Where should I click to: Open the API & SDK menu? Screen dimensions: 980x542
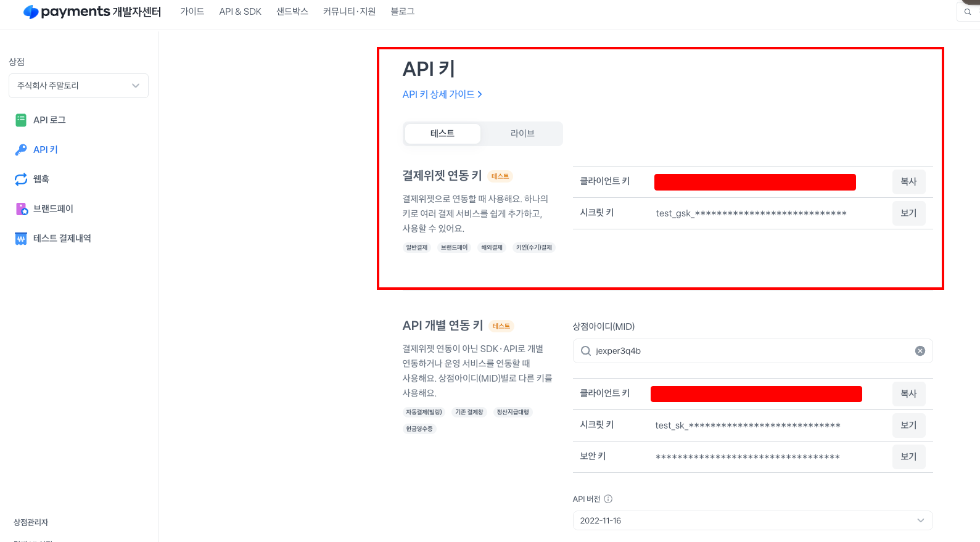click(241, 12)
